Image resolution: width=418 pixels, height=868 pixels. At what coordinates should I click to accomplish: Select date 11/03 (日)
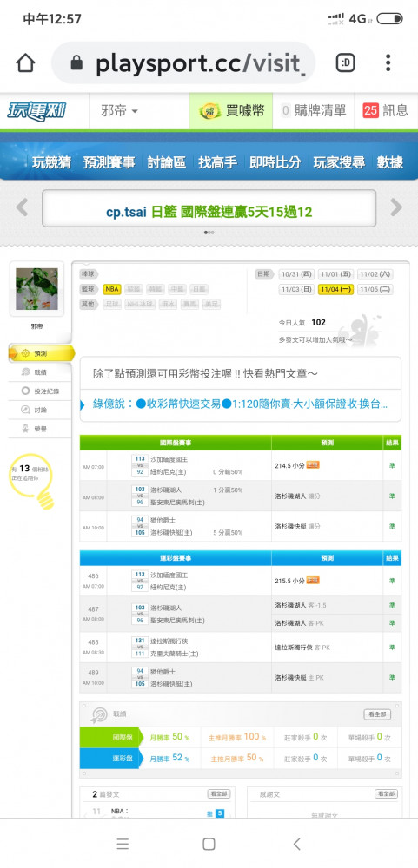pyautogui.click(x=297, y=290)
